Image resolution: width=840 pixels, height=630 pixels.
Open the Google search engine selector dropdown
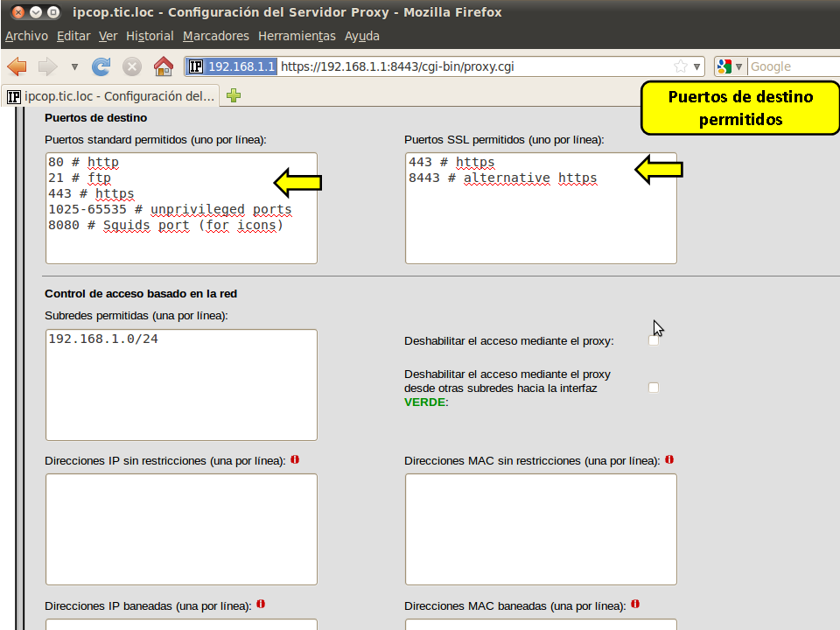pyautogui.click(x=731, y=66)
